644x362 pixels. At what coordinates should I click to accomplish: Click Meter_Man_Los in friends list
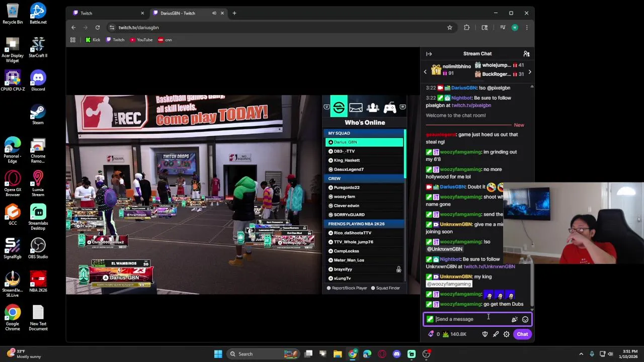coord(364,260)
